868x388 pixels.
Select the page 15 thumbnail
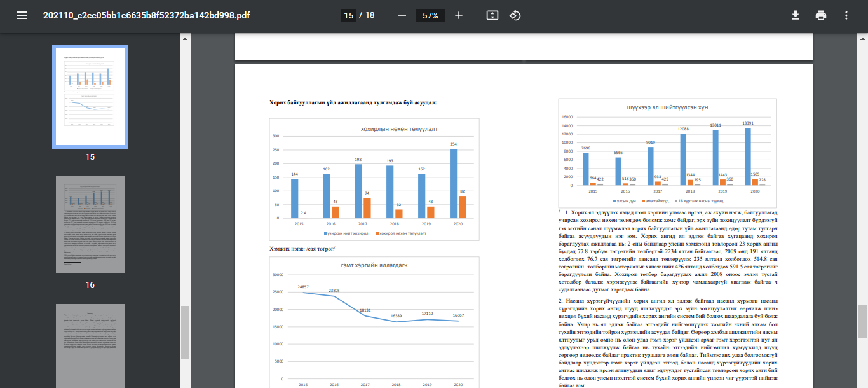tap(90, 97)
